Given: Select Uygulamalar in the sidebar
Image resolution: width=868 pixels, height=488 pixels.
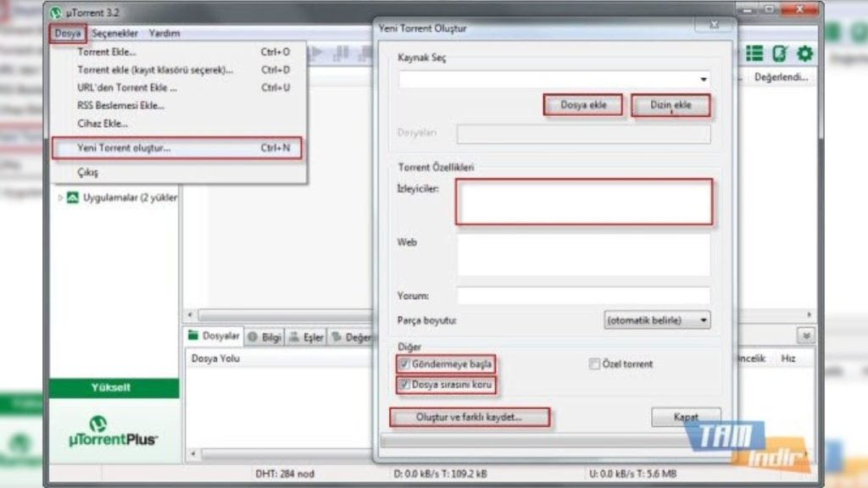Looking at the screenshot, I should (130, 197).
